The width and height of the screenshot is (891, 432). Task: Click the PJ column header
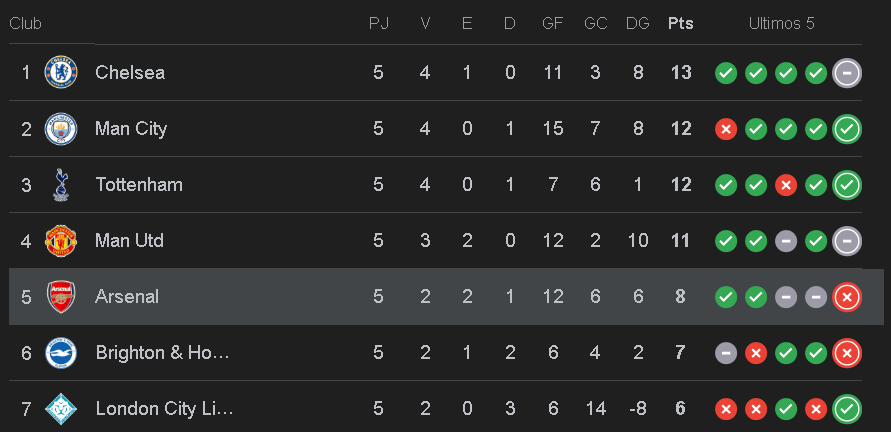pyautogui.click(x=378, y=23)
